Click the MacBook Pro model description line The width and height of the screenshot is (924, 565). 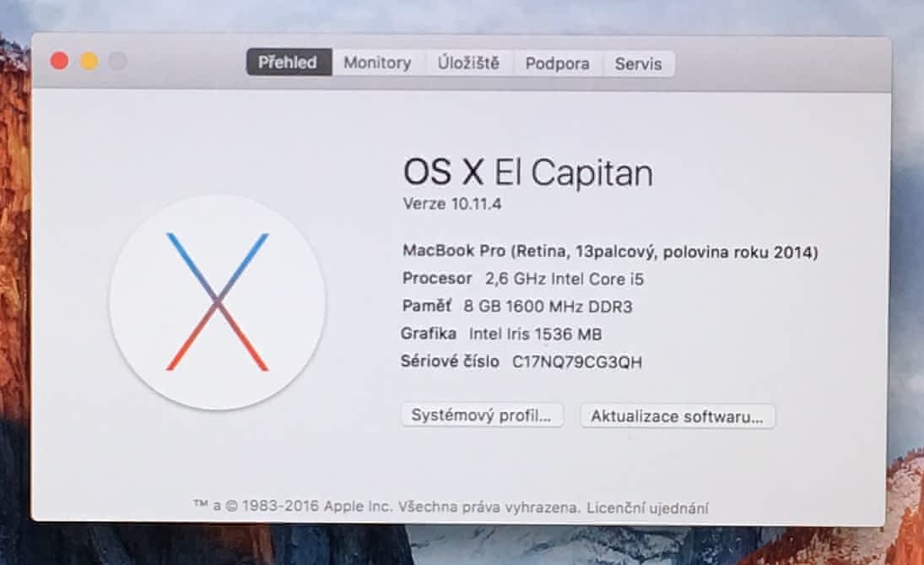click(x=610, y=252)
